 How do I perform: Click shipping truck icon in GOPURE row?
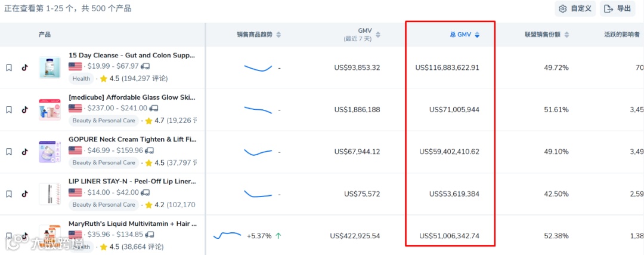tap(150, 150)
